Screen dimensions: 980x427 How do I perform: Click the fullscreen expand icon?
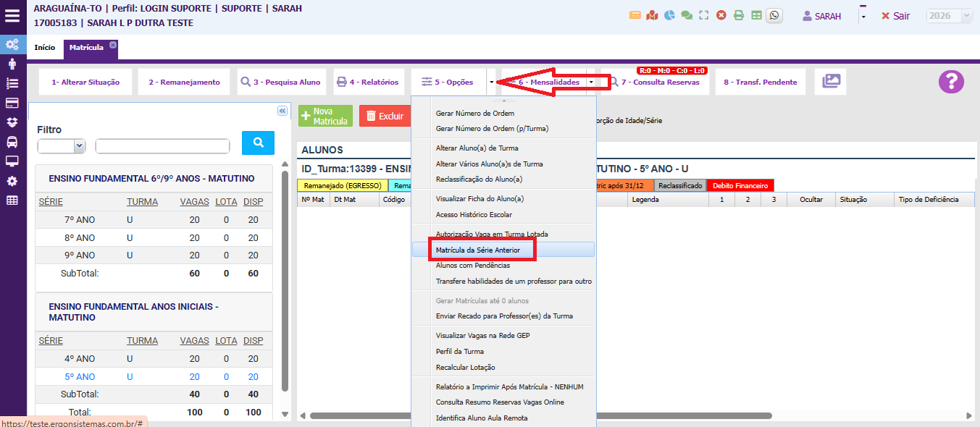tap(703, 15)
